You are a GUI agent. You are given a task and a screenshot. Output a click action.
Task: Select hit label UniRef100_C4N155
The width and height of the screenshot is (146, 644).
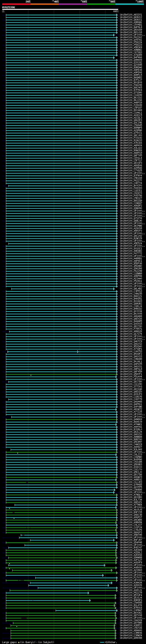tap(131, 294)
